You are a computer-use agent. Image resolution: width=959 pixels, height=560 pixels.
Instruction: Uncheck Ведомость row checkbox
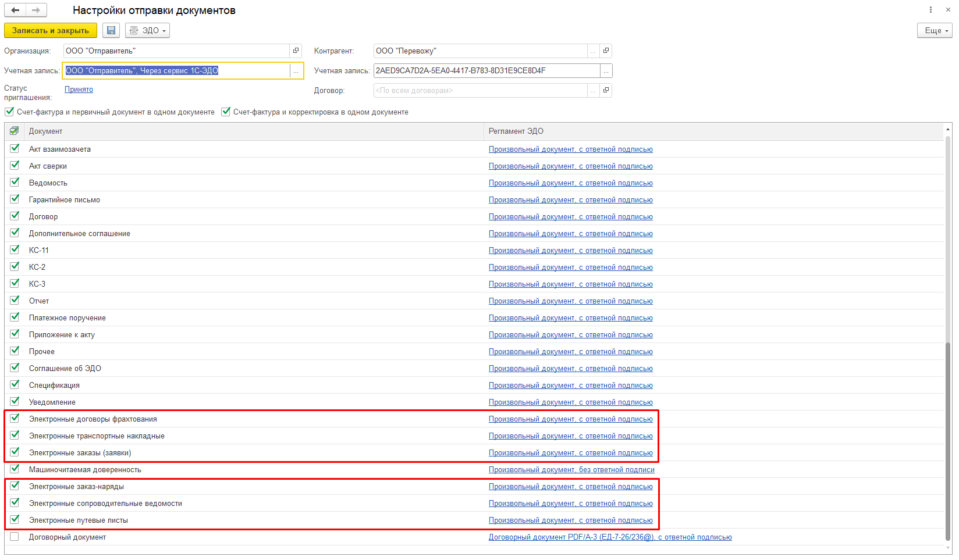15,183
